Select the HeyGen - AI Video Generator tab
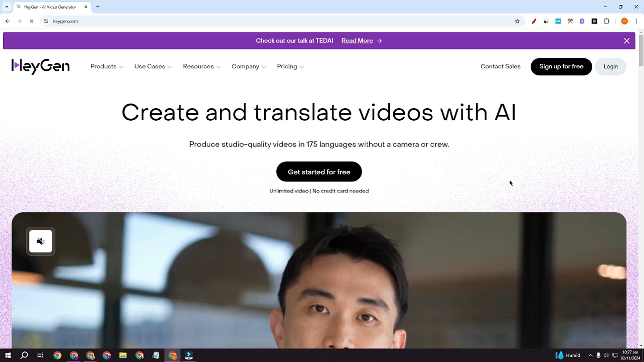 click(x=52, y=7)
